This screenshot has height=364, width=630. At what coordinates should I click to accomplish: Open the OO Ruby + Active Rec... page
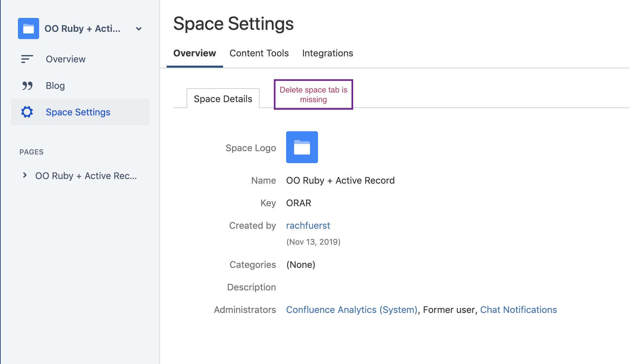pos(86,176)
